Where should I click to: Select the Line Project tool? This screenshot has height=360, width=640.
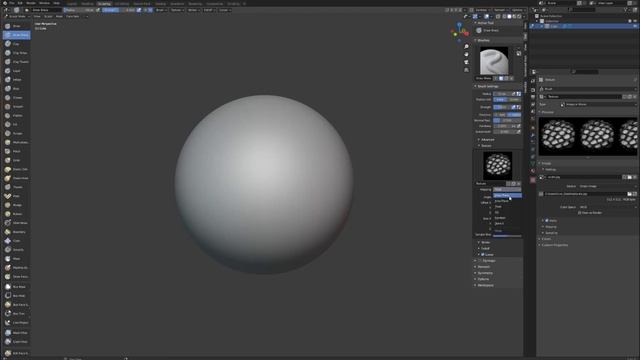(16, 323)
